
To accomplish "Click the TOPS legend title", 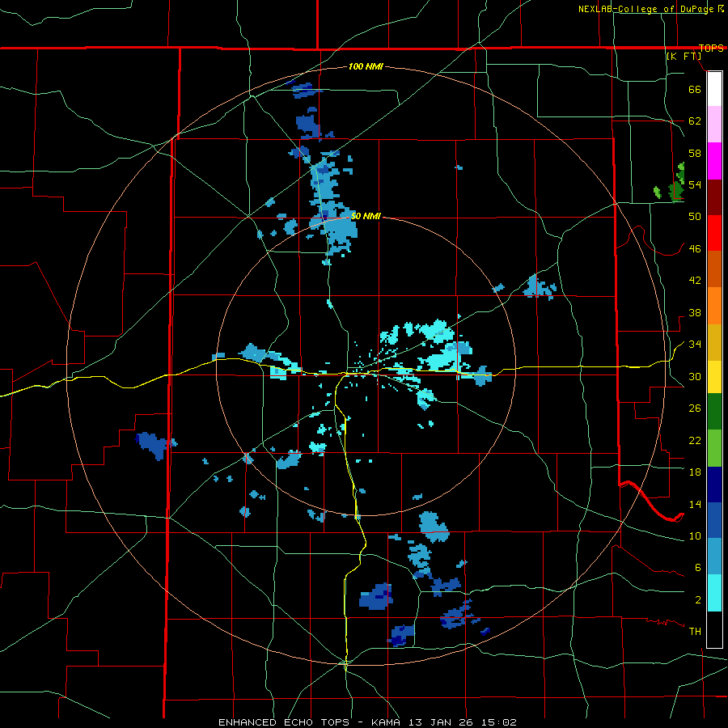I will click(711, 49).
